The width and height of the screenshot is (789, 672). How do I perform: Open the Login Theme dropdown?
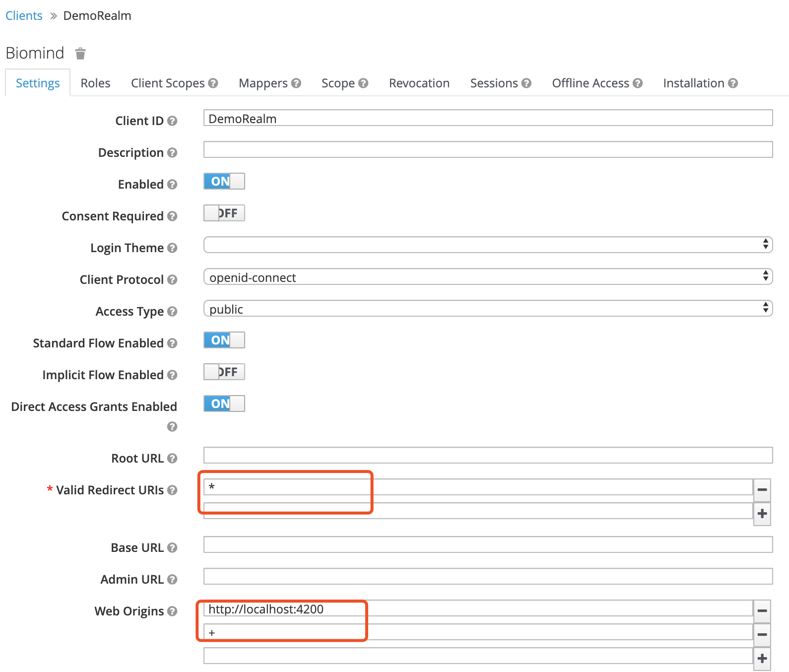pyautogui.click(x=488, y=245)
